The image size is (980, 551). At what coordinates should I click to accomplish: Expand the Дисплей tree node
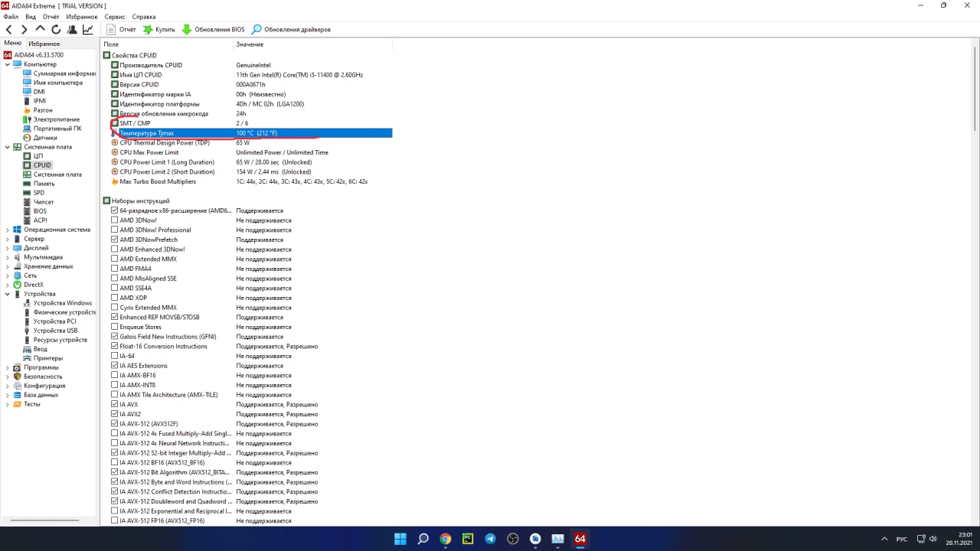pos(8,248)
